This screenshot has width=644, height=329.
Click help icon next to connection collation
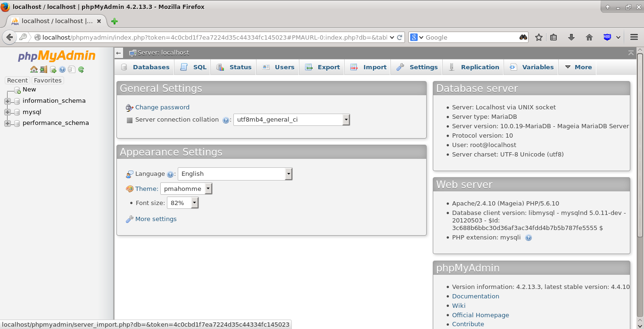click(226, 120)
